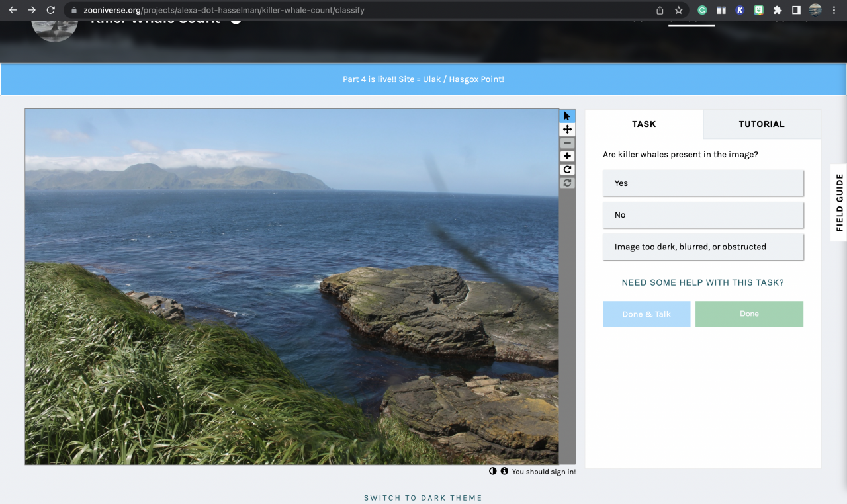Zoom in on the subject image
The height and width of the screenshot is (504, 847).
click(x=567, y=156)
